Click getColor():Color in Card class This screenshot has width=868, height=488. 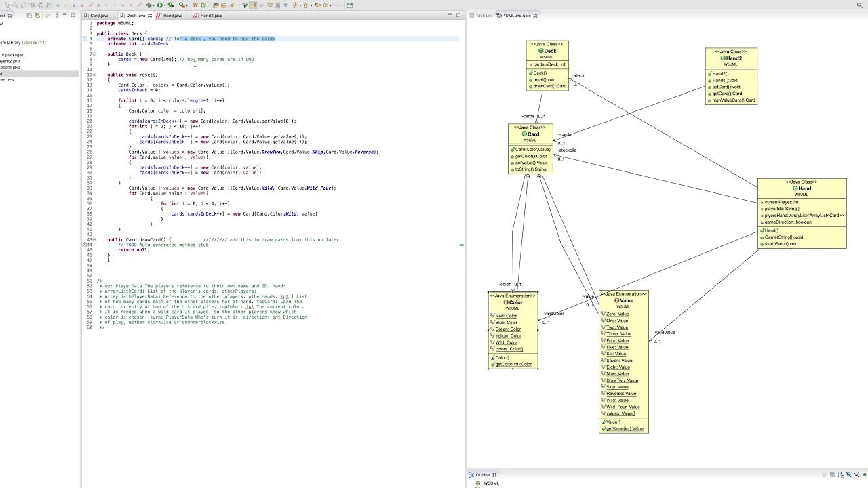530,156
